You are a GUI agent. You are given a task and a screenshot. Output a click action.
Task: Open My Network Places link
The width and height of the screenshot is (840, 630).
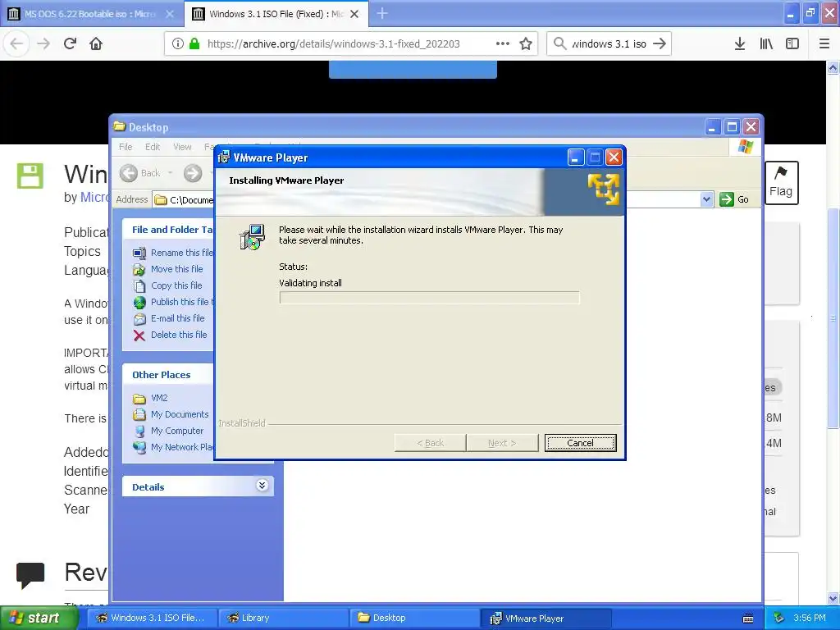point(181,447)
